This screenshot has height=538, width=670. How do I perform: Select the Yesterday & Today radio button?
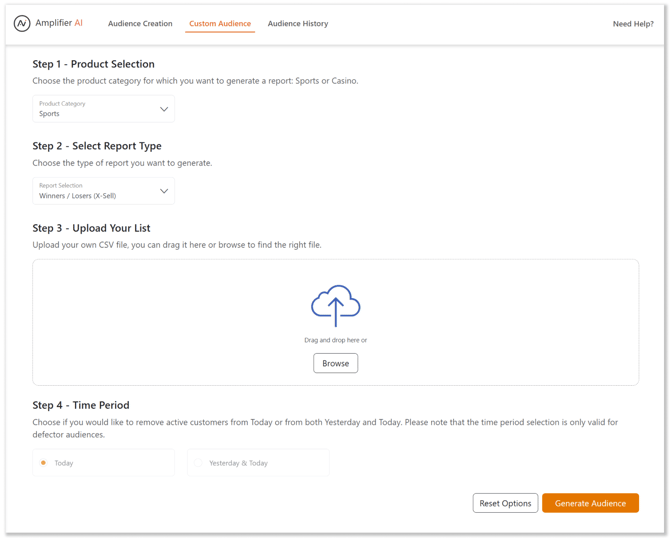pyautogui.click(x=198, y=463)
